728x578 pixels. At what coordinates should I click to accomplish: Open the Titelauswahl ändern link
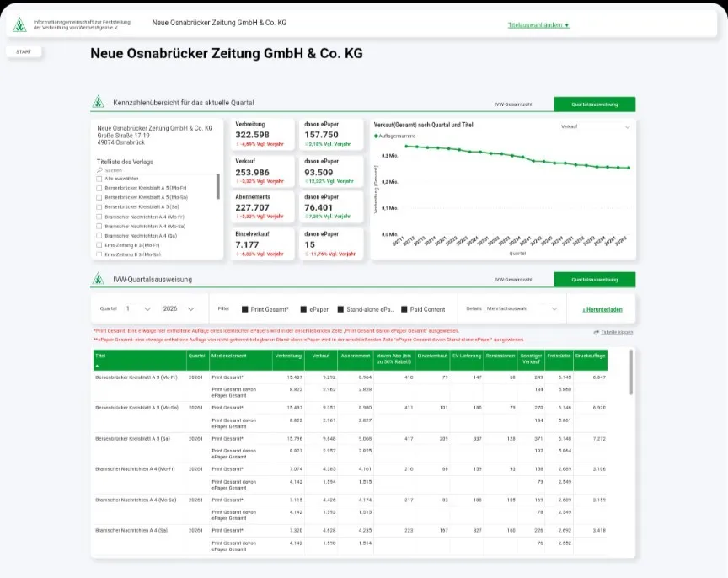[538, 25]
